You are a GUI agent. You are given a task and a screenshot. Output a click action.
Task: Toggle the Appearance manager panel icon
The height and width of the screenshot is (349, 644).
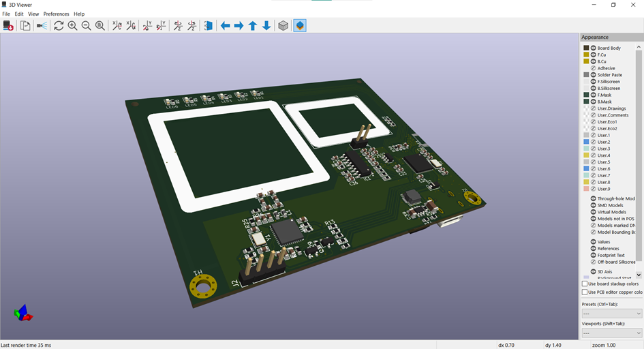[x=300, y=26]
